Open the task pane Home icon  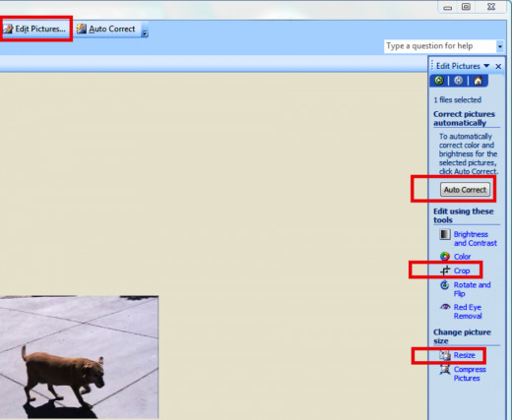coord(478,81)
